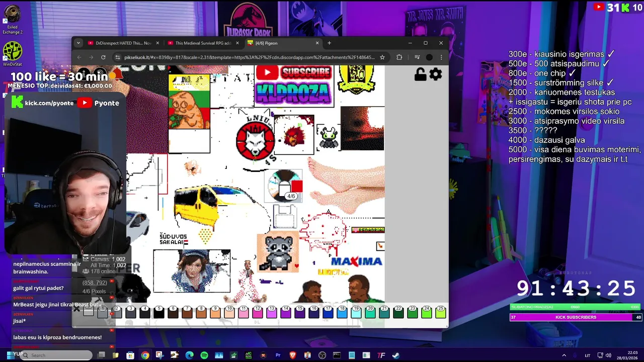Open volume control in system tray
The height and width of the screenshot is (362, 644).
[x=608, y=355]
